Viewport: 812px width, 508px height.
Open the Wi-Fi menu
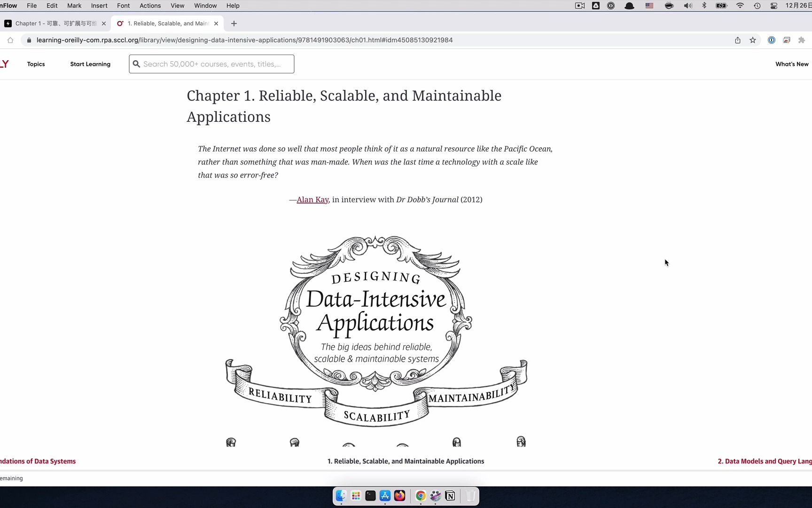[x=740, y=6]
